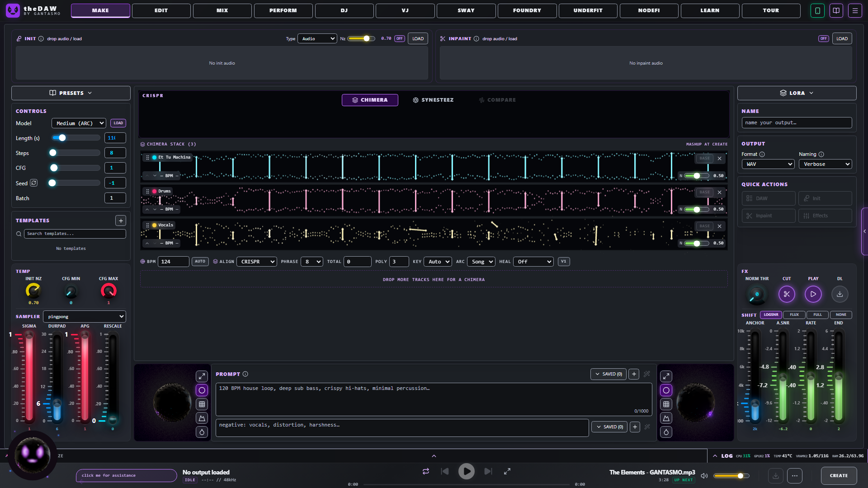
Task: Expand the LORA dropdown
Action: coord(797,93)
